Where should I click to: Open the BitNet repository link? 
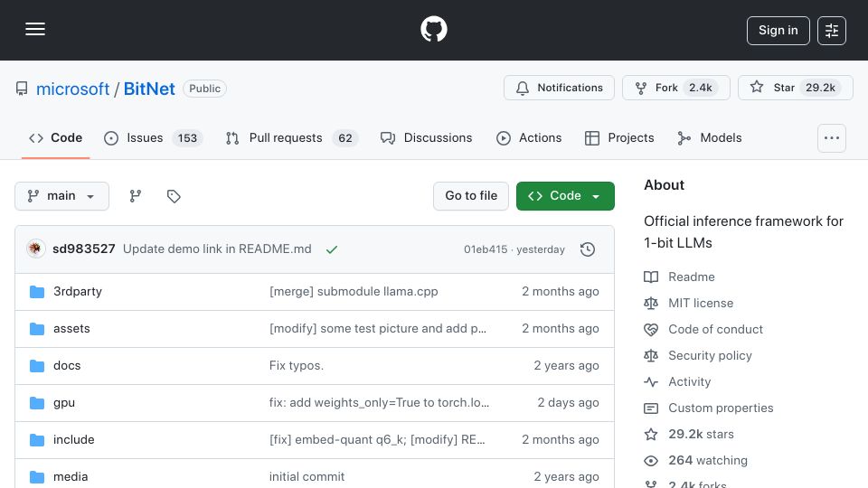[149, 89]
